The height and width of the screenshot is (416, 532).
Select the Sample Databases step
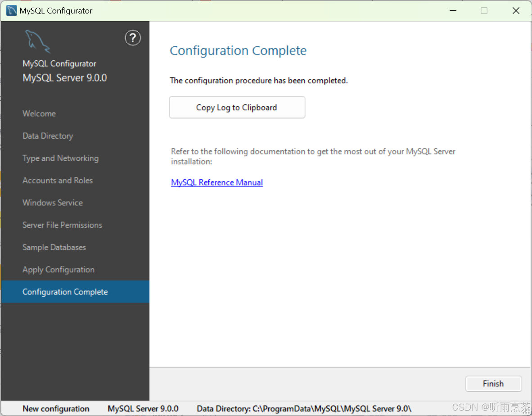tap(54, 247)
